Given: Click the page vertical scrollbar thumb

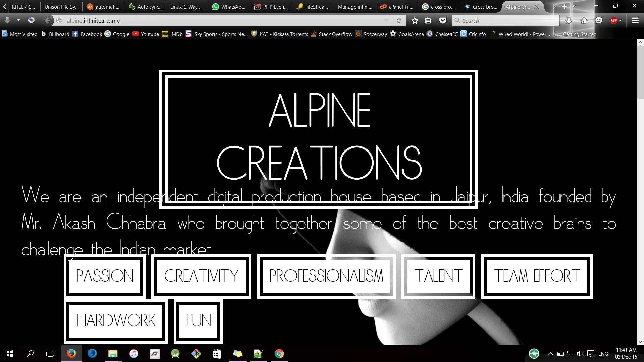Looking at the screenshot, I should point(640,72).
